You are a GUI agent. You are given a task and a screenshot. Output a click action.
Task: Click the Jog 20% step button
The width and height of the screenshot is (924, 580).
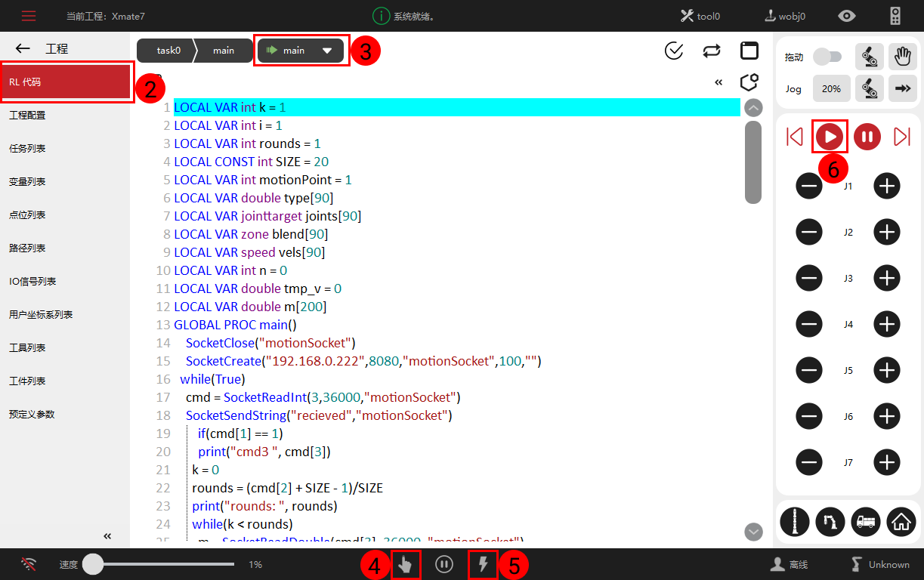[x=831, y=88]
